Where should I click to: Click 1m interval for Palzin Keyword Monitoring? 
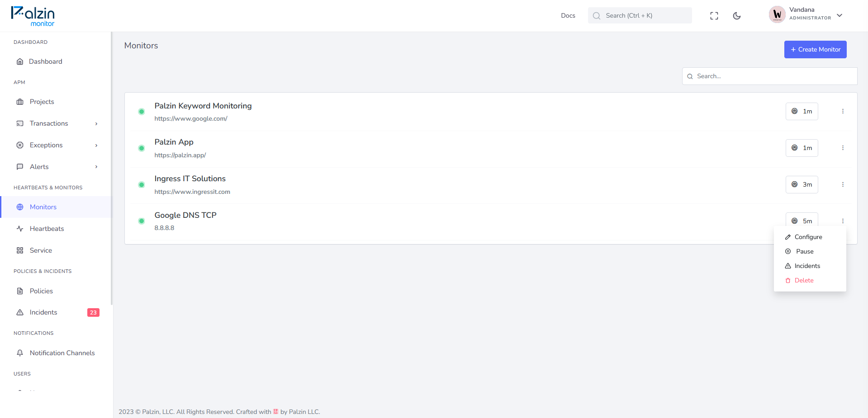802,111
